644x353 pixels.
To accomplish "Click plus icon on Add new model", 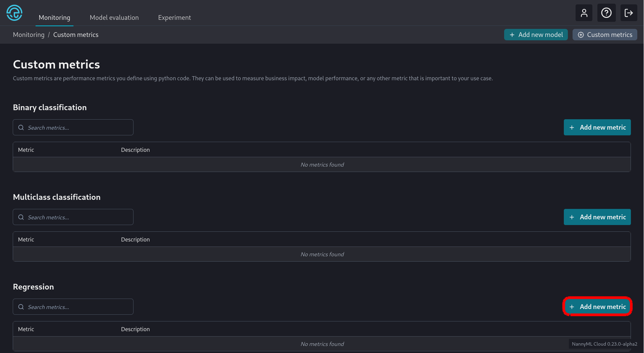I will [512, 35].
